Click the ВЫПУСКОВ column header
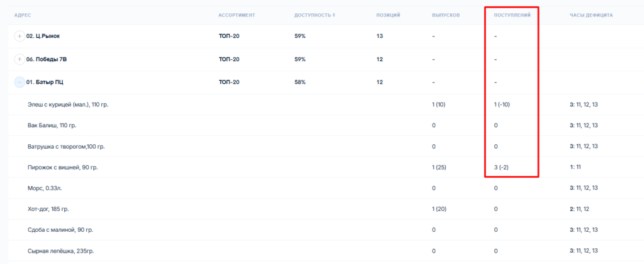644x264 pixels. click(x=445, y=14)
